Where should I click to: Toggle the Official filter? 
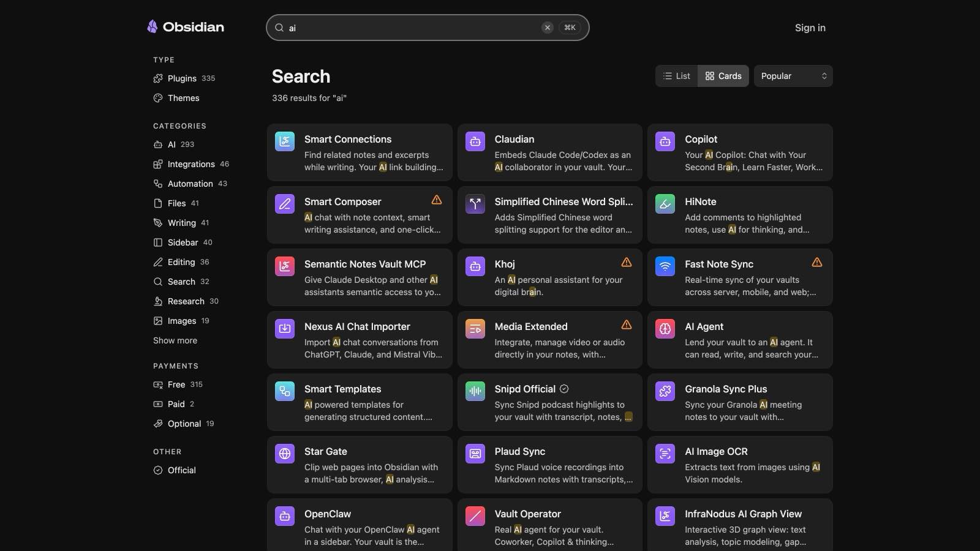point(175,470)
